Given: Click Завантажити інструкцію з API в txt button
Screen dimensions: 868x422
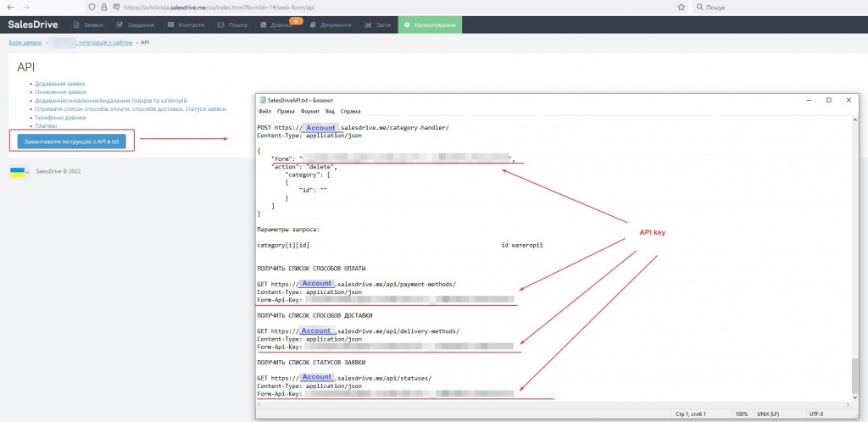Looking at the screenshot, I should coord(71,142).
